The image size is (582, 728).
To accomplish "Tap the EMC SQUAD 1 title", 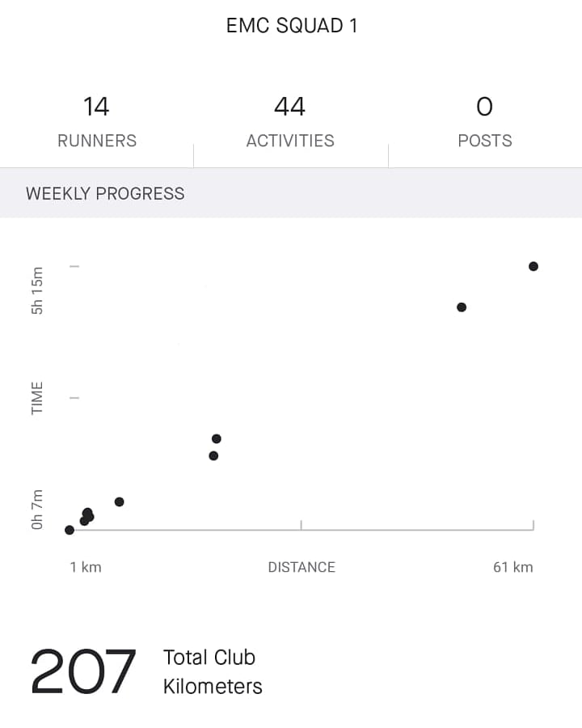I will (x=292, y=25).
